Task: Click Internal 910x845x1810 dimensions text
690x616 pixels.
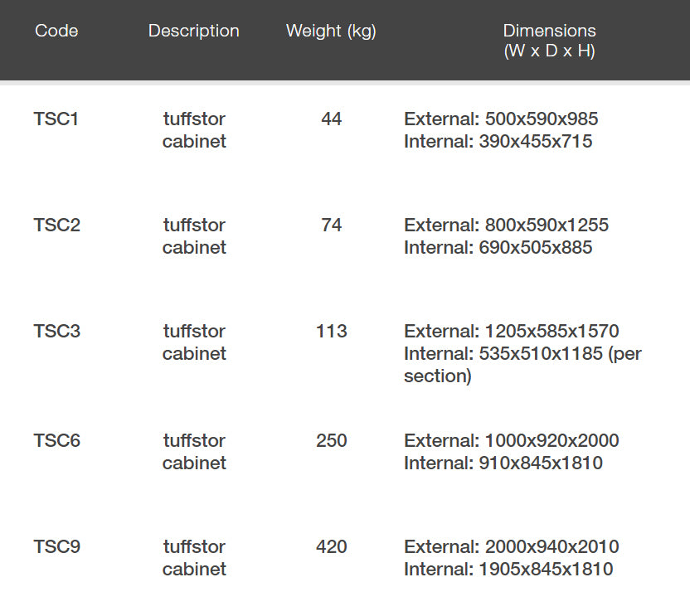Action: click(503, 463)
